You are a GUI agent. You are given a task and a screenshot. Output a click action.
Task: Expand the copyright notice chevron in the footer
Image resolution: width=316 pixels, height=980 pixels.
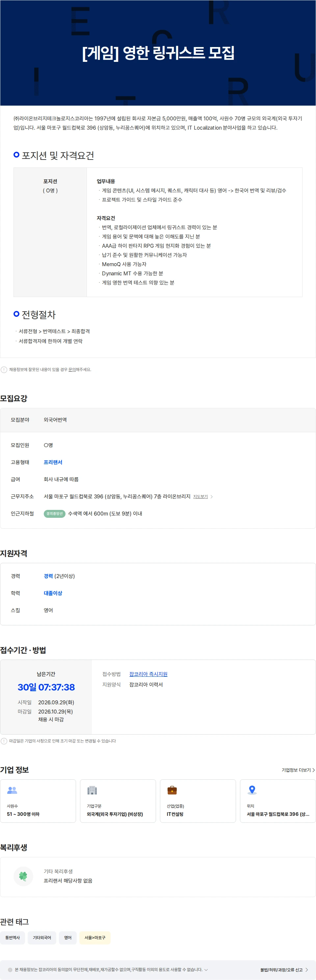click(x=206, y=970)
